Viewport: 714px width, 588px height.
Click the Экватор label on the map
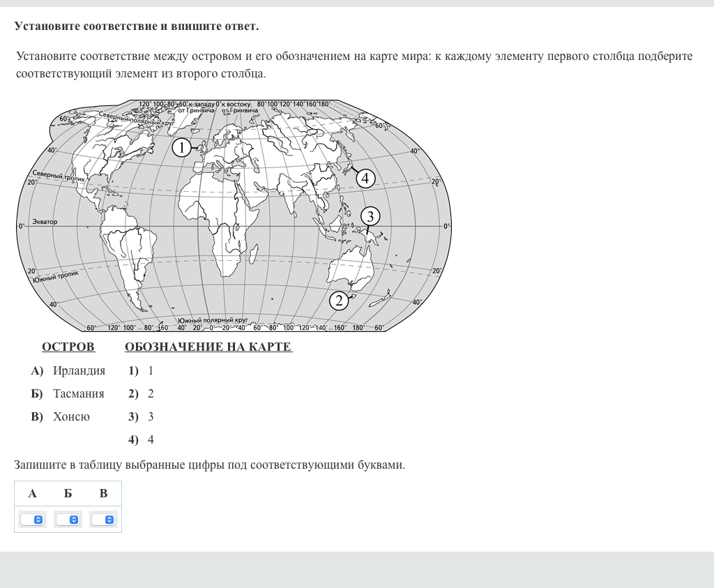click(45, 222)
